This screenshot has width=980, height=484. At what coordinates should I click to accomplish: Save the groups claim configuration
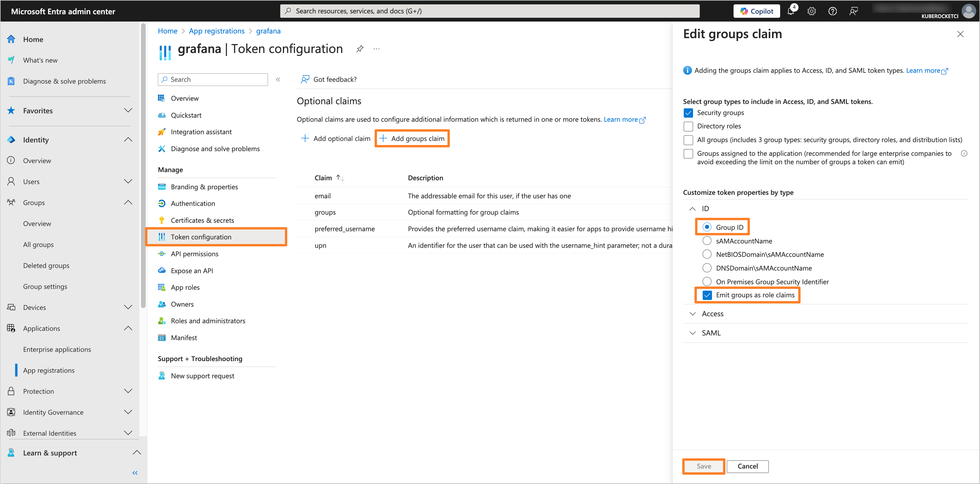[x=703, y=466]
